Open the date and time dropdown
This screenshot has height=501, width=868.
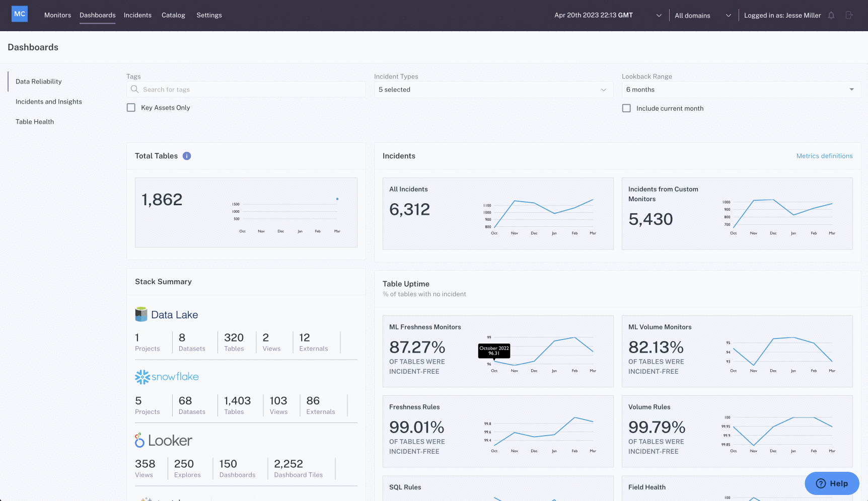[x=608, y=16]
